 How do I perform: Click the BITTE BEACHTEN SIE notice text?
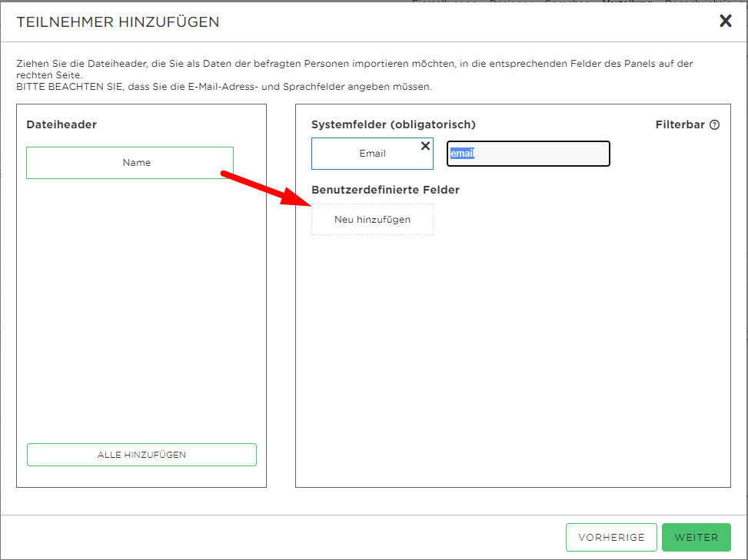click(x=224, y=87)
